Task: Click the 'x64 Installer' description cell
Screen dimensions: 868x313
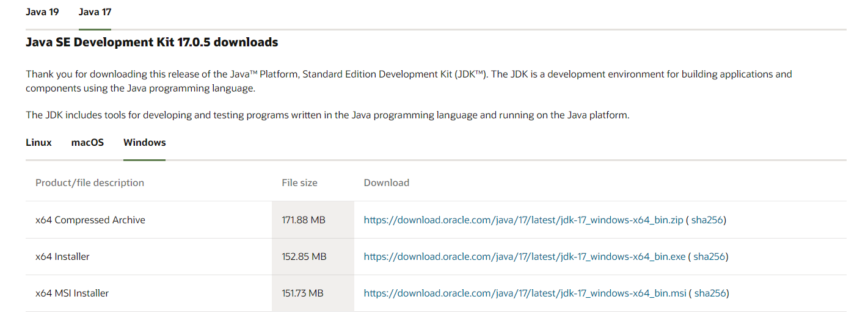Action: (x=149, y=257)
